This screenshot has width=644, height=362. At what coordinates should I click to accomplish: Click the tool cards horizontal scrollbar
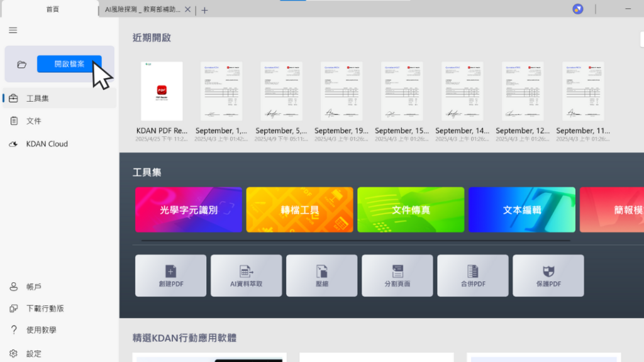(x=356, y=241)
